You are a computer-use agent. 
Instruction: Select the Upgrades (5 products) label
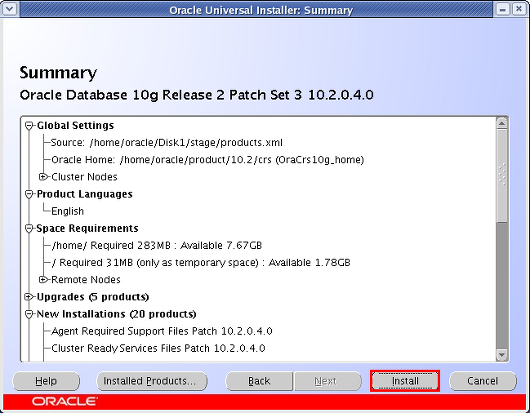coord(93,297)
